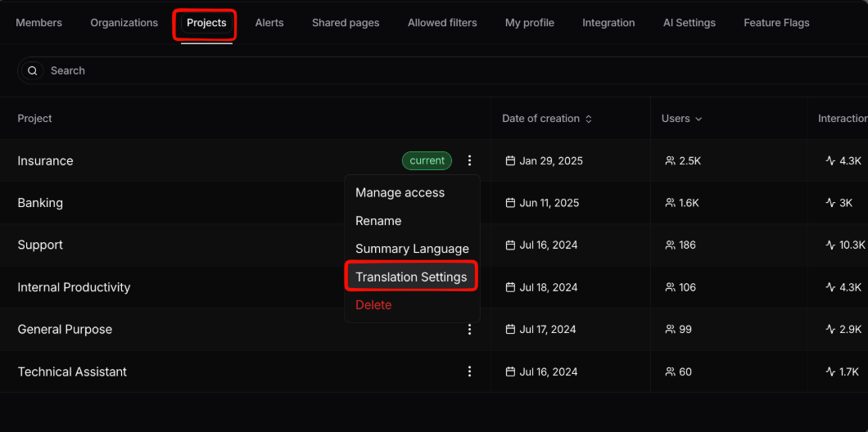Screen dimensions: 868x432
Task: Select the General Purpose project name
Action: pyautogui.click(x=65, y=330)
